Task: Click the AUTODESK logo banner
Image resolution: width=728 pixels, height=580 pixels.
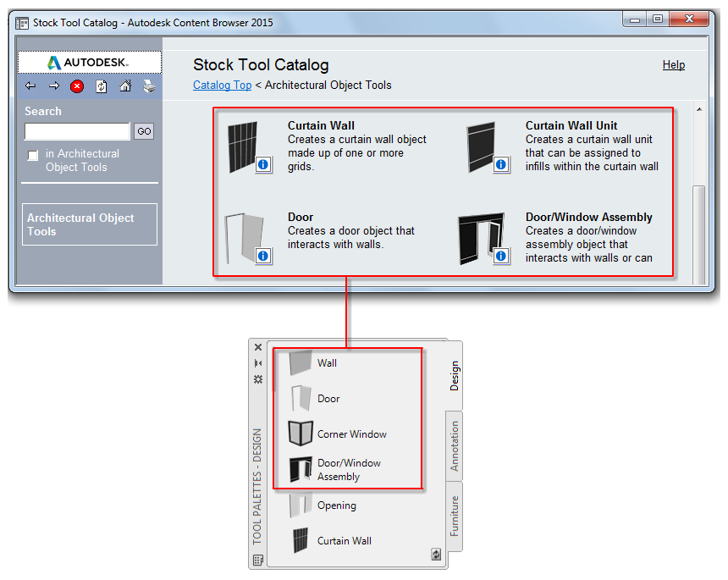Action: pyautogui.click(x=90, y=62)
